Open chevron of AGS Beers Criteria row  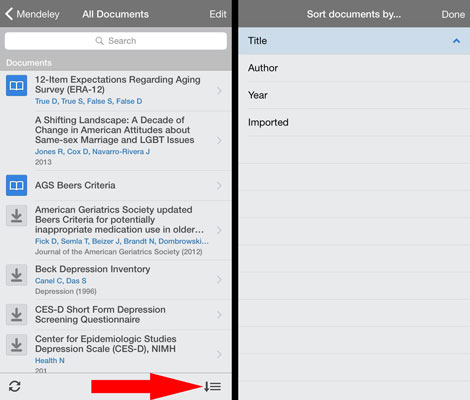pyautogui.click(x=219, y=186)
